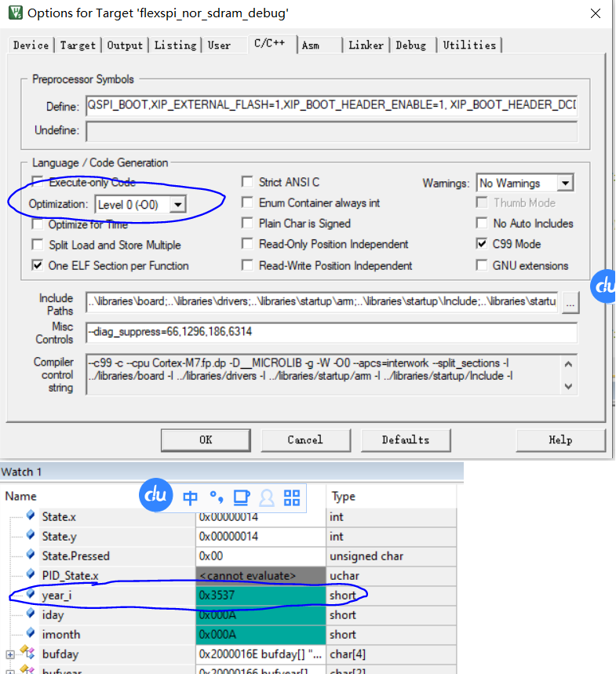This screenshot has width=616, height=674.
Task: Click the State.x variable icon
Action: (x=30, y=515)
